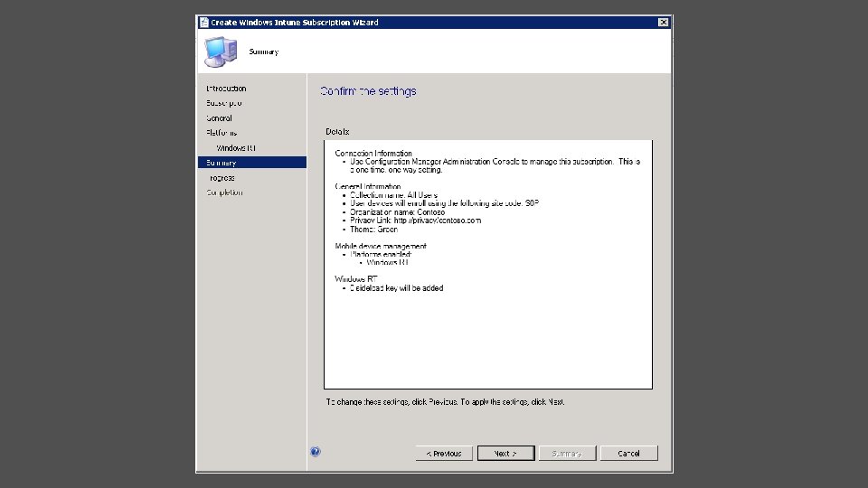Image resolution: width=868 pixels, height=488 pixels.
Task: Click 'Connection Information' heading in details
Action: point(373,154)
